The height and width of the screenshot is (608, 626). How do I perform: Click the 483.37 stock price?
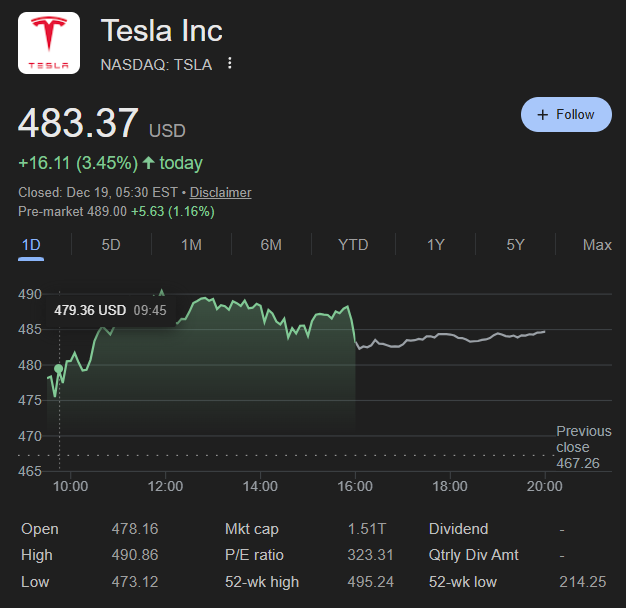[78, 123]
